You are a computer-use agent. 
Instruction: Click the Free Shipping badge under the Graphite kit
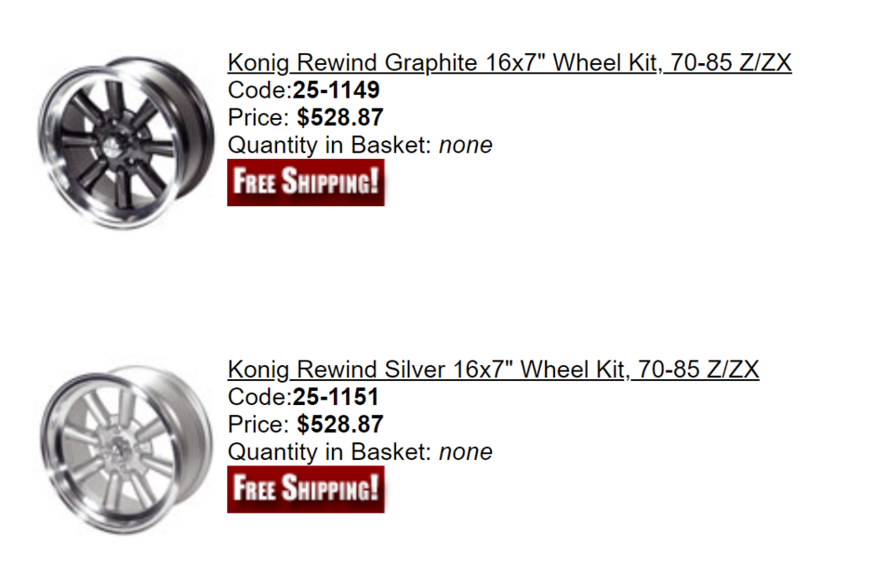305,182
